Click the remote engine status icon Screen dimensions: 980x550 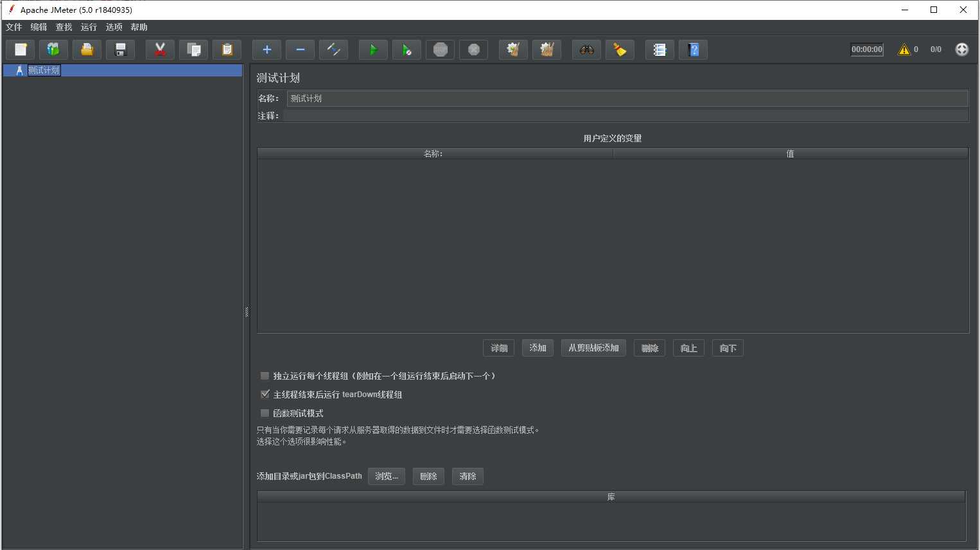tap(961, 49)
